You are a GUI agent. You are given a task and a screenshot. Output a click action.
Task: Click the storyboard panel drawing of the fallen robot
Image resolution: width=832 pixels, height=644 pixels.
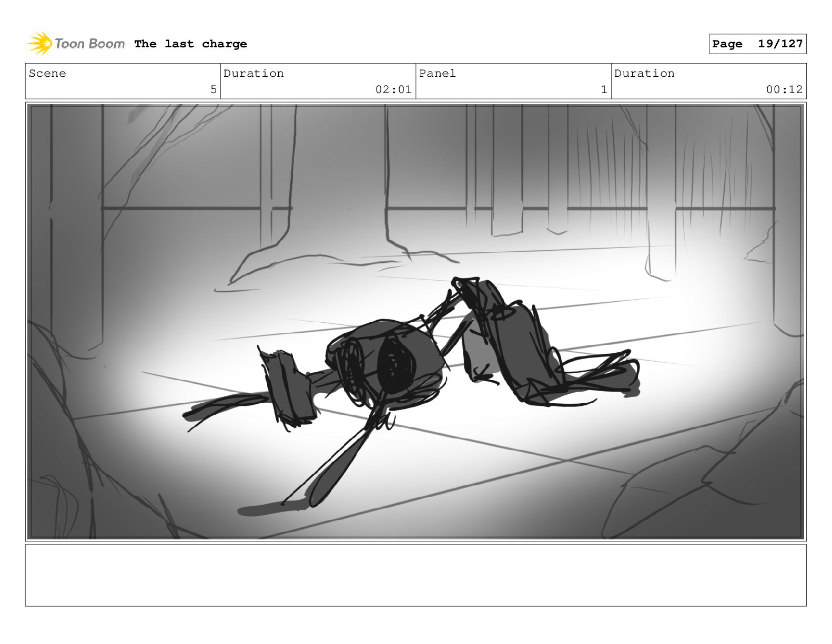(x=415, y=322)
